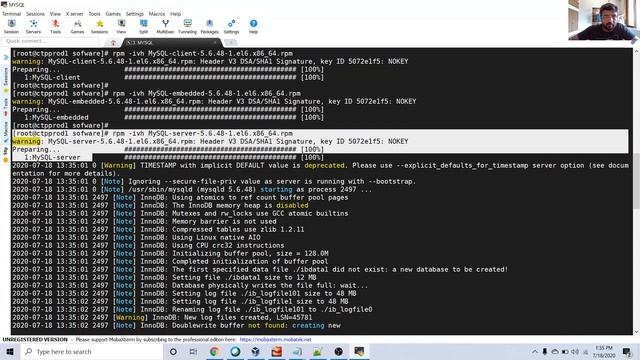
Task: Open the mobaxterm.mobatek.net link
Action: point(276,340)
